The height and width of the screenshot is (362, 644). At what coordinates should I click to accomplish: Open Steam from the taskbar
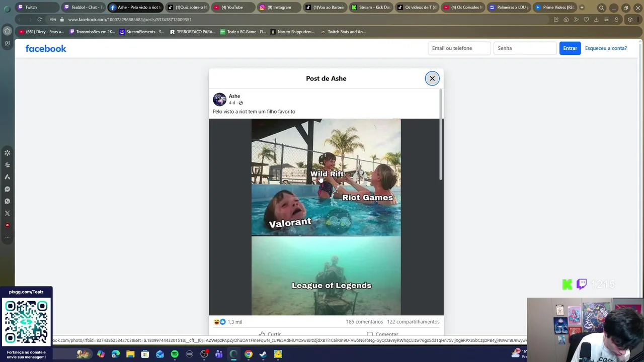(263, 354)
